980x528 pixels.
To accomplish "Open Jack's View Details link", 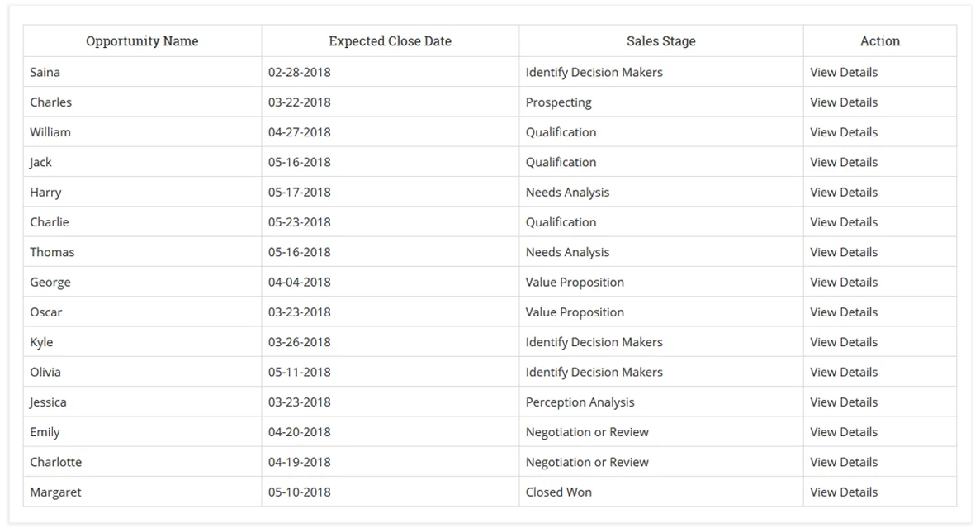I will [843, 162].
